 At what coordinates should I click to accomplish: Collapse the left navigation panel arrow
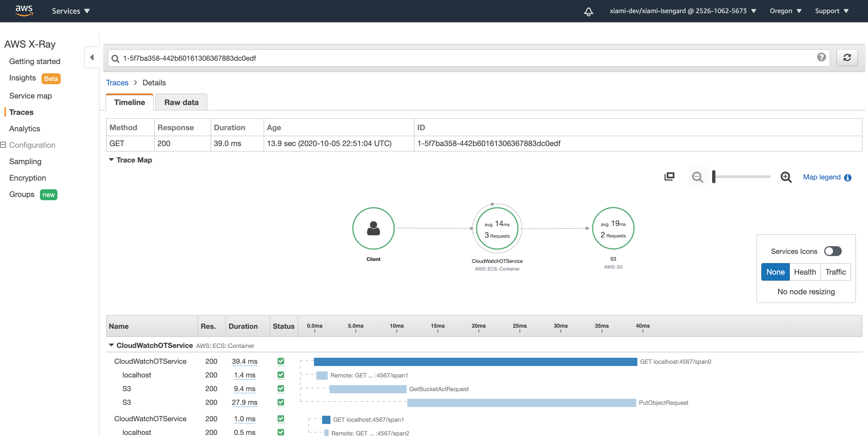tap(92, 57)
